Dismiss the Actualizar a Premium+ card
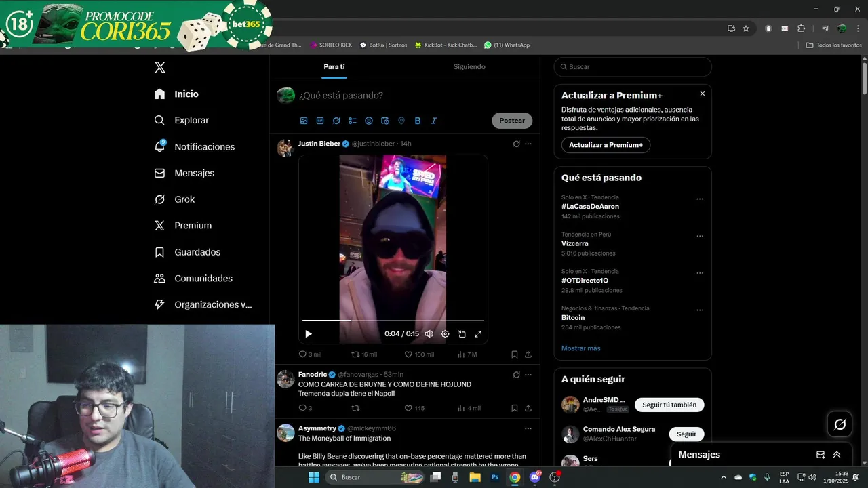This screenshot has width=868, height=488. [703, 94]
